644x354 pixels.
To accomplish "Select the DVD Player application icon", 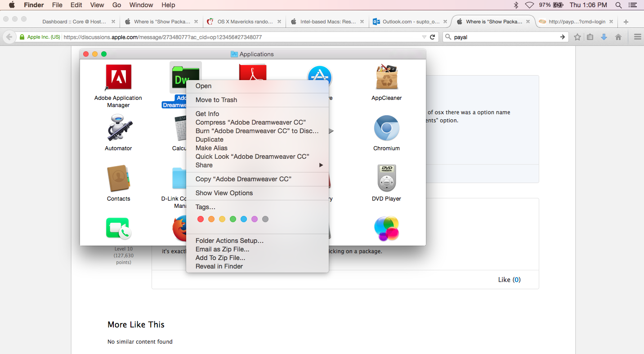I will [x=386, y=178].
